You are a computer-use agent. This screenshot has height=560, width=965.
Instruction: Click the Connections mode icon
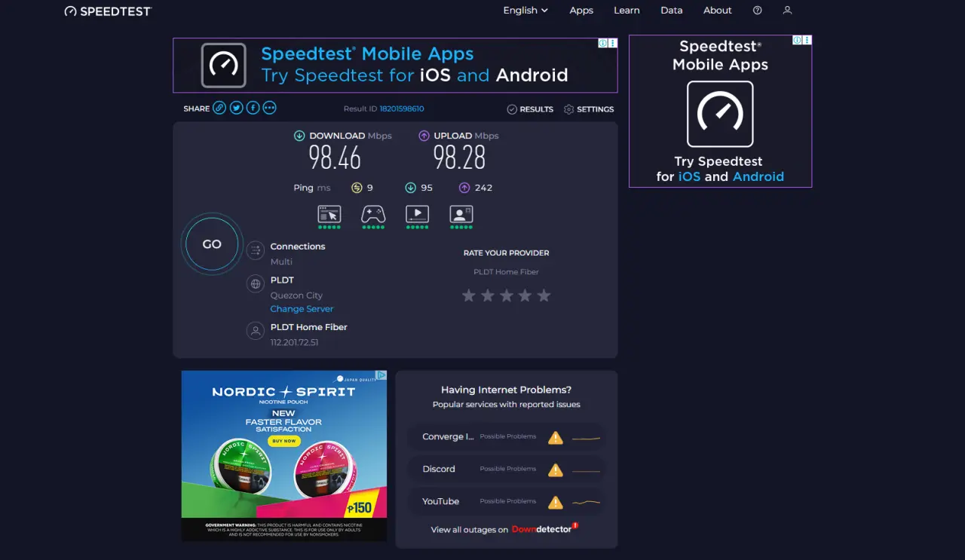click(256, 250)
